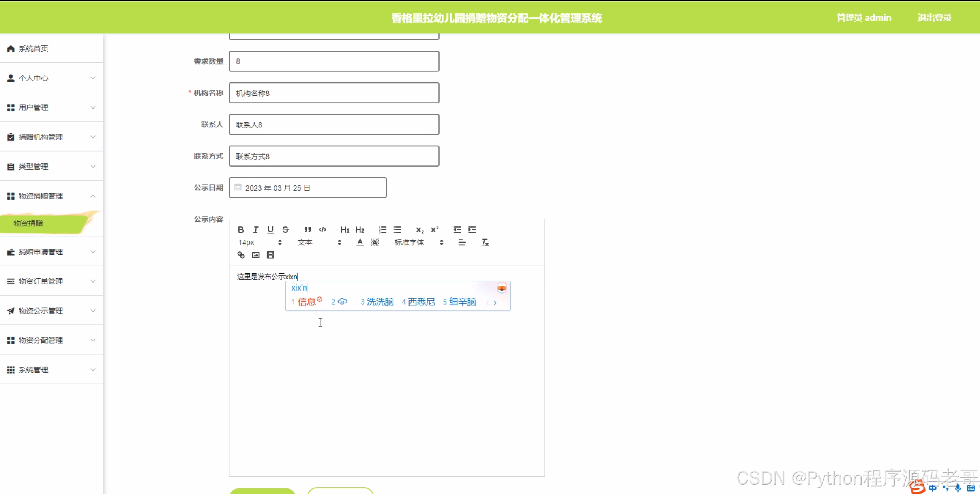Toggle strikethrough text formatting
Image resolution: width=980 pixels, height=494 pixels.
pyautogui.click(x=285, y=230)
